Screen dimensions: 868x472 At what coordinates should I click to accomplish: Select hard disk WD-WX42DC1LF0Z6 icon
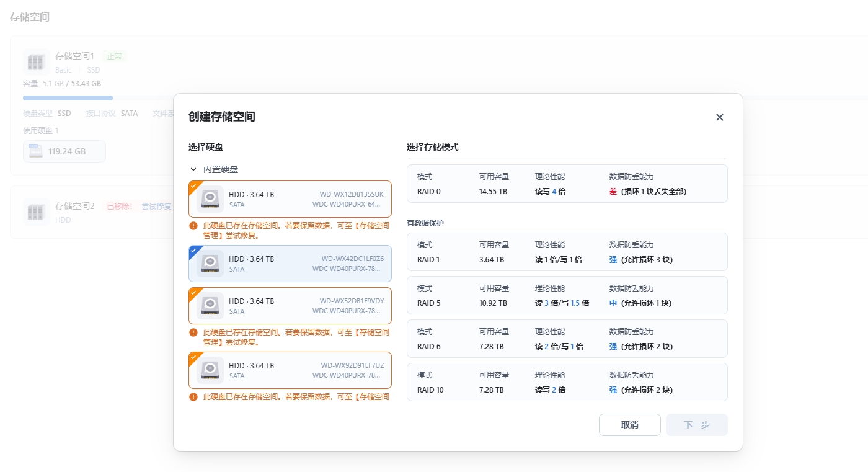(210, 264)
